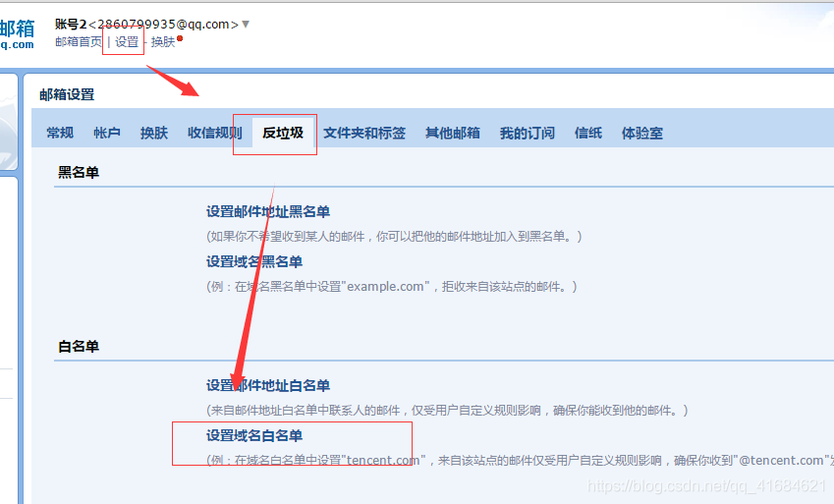The image size is (834, 504).
Task: Open the 我的订阅 tab
Action: [528, 133]
